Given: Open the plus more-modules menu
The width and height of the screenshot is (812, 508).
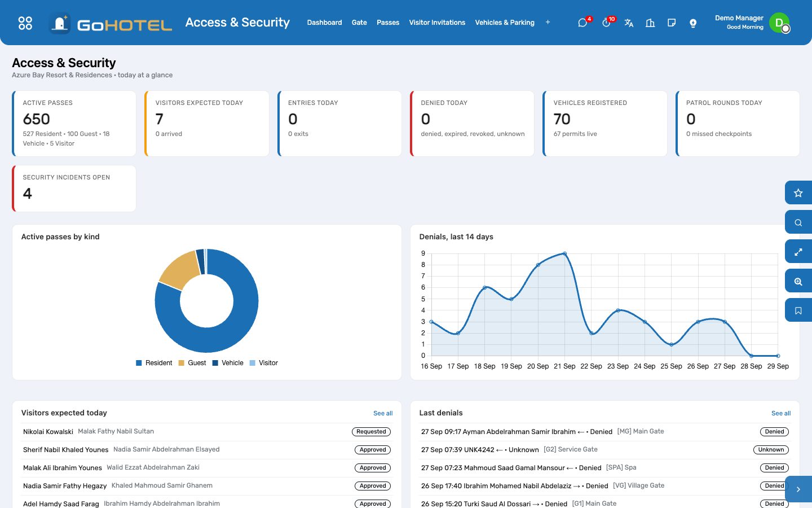Looking at the screenshot, I should point(548,23).
